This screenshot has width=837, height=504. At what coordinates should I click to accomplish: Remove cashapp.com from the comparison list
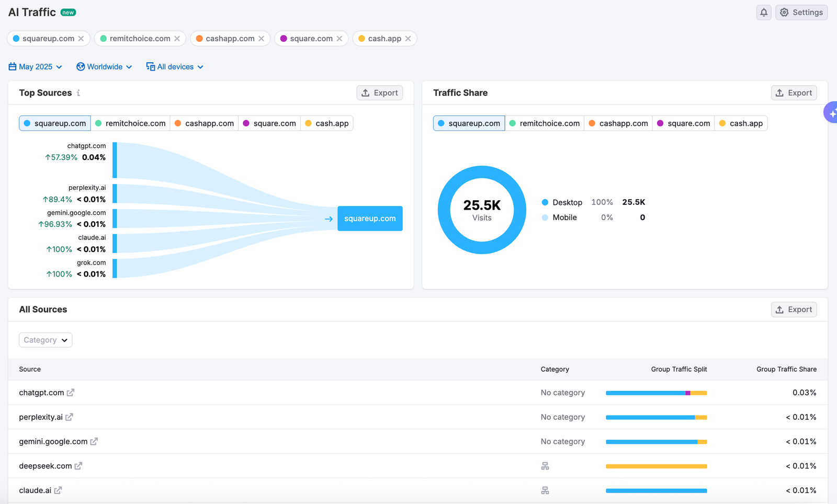261,39
